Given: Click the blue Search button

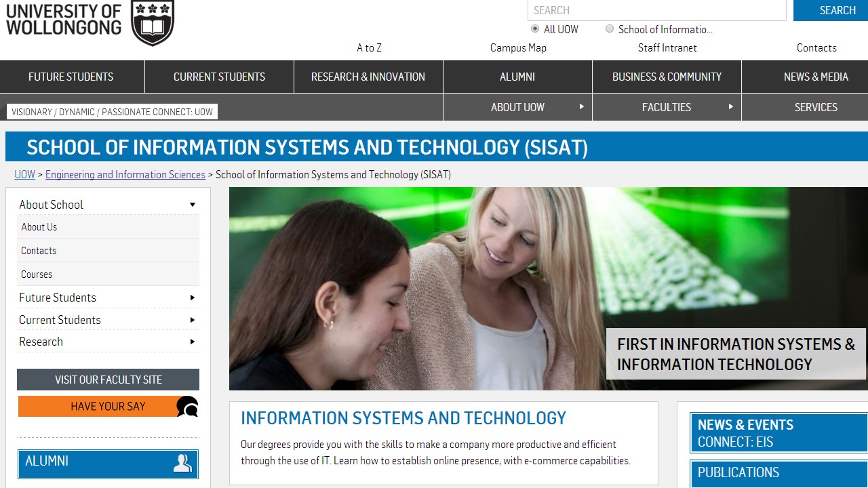Looking at the screenshot, I should point(831,10).
